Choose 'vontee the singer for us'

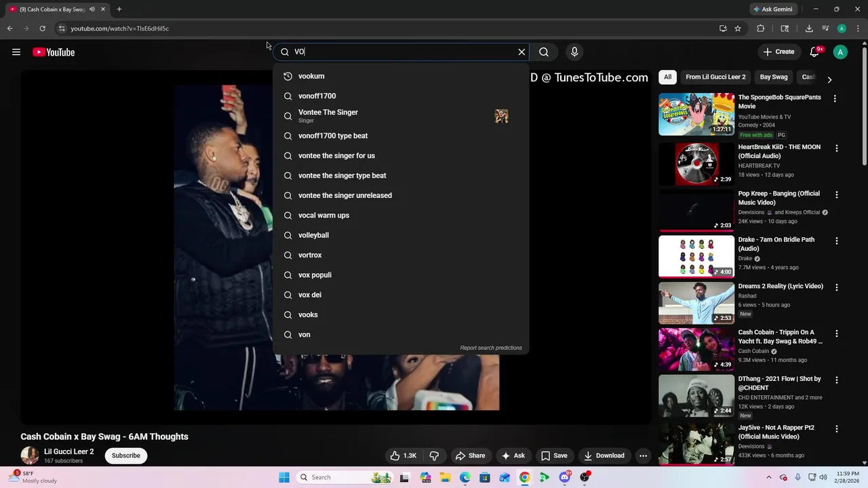tap(401, 156)
